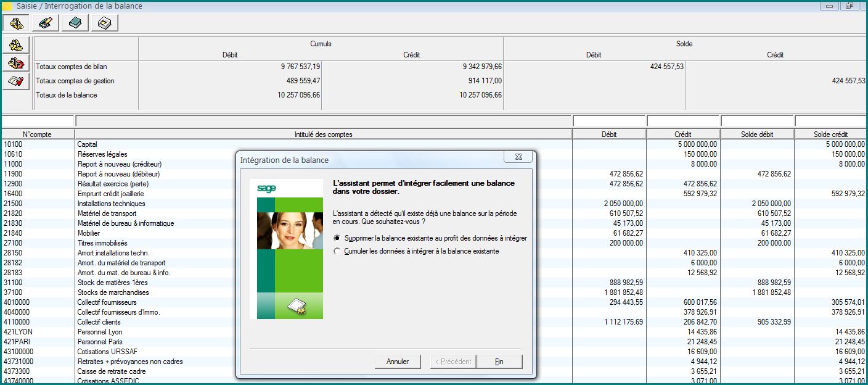
Task: Click the Fin button to finish
Action: pos(499,362)
